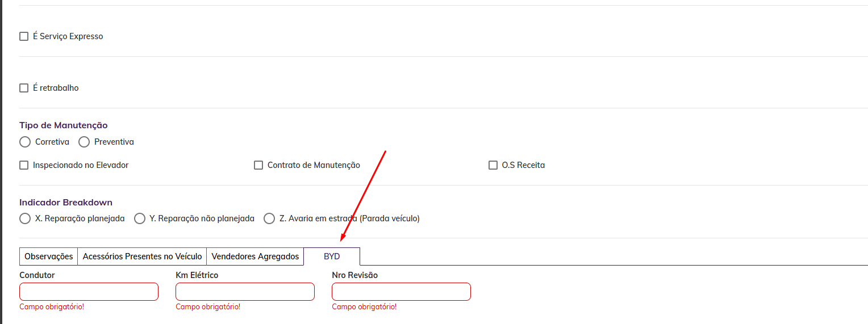Click into the Km Elétrico field
Screen dimensions: 868x324
pyautogui.click(x=245, y=292)
